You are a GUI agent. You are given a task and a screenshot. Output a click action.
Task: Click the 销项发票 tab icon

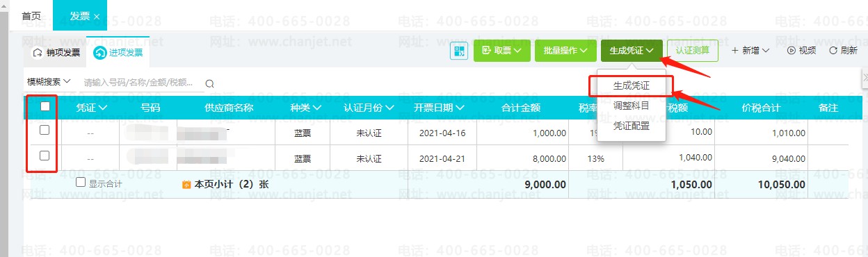tap(38, 53)
